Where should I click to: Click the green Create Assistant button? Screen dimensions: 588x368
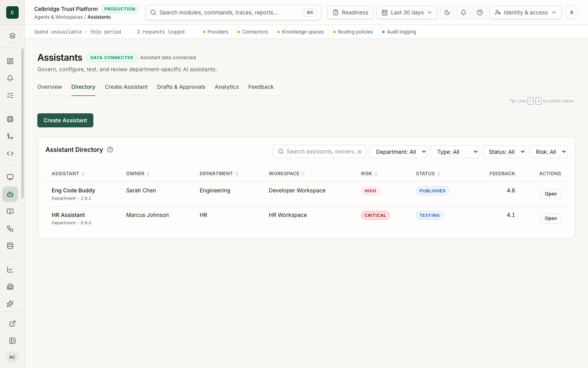[65, 120]
